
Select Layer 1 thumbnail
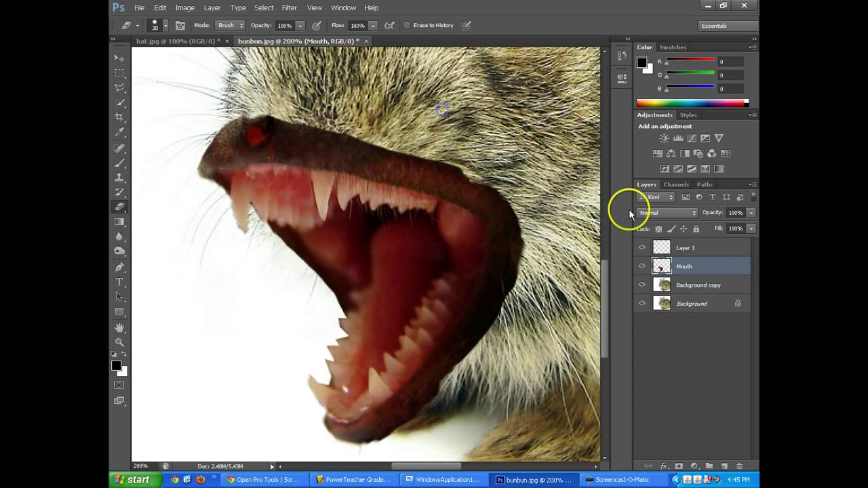point(661,247)
